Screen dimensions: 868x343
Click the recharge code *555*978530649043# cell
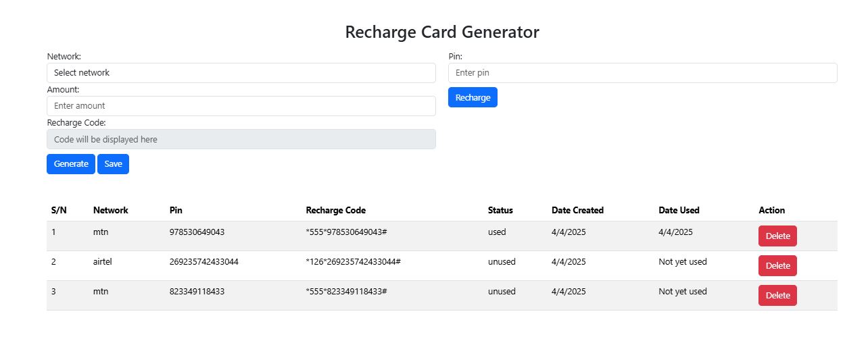pyautogui.click(x=345, y=232)
